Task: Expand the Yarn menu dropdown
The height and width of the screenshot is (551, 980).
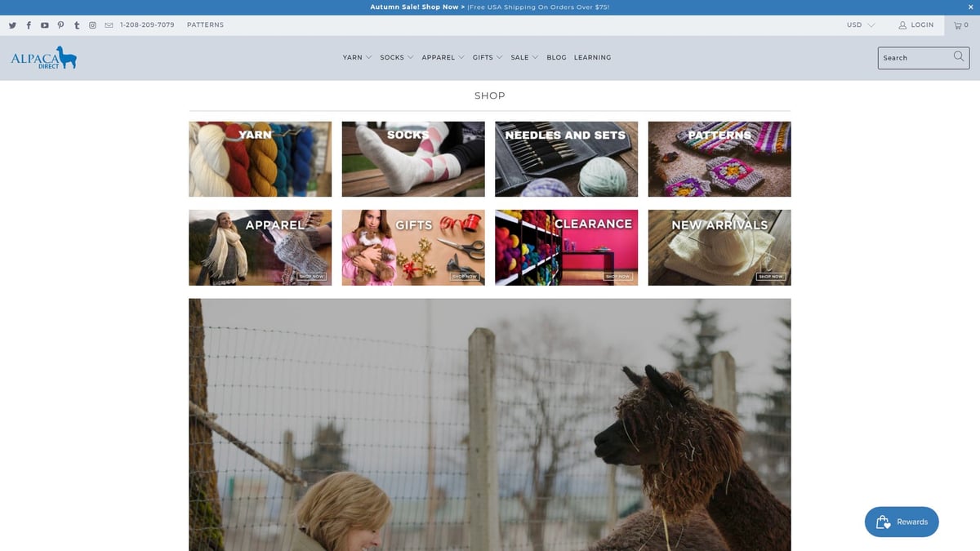Action: (x=357, y=58)
